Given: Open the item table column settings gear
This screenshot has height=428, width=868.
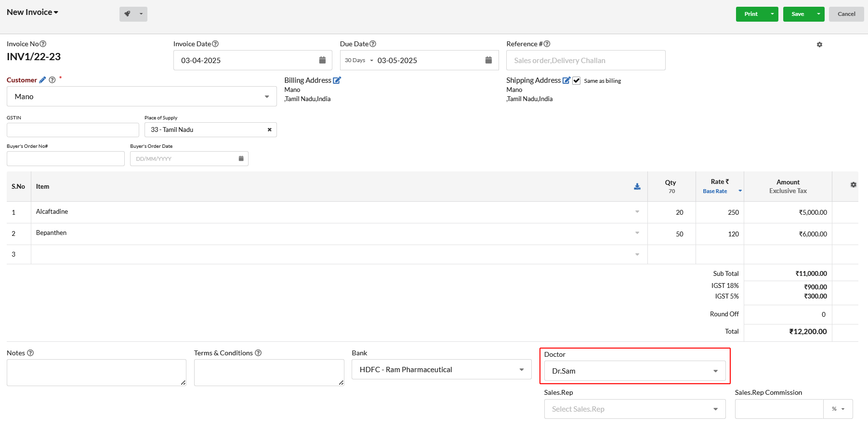Looking at the screenshot, I should [x=853, y=185].
